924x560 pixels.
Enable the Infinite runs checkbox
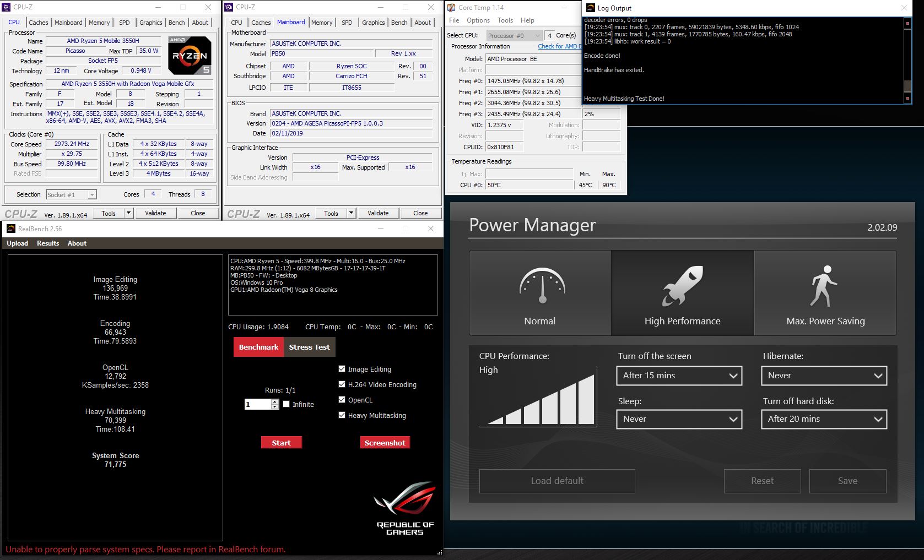pyautogui.click(x=287, y=404)
